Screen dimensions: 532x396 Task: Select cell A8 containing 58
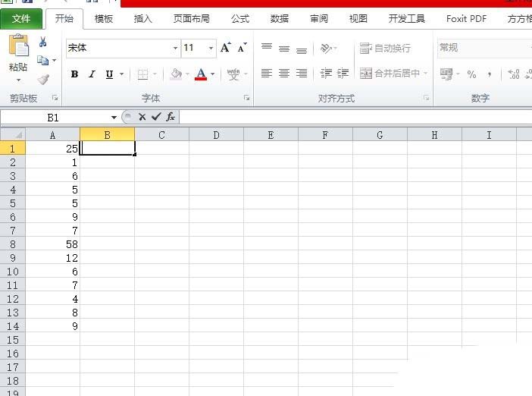pos(52,244)
